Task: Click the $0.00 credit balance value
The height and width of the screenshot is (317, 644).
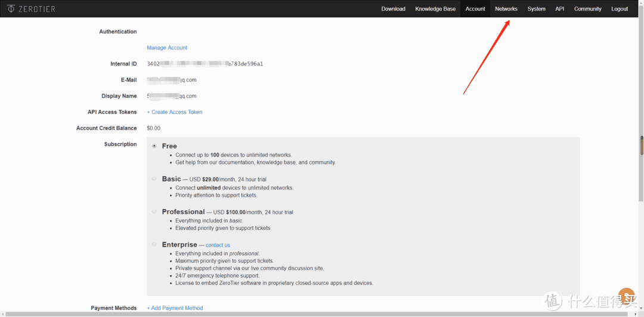Action: pos(154,128)
